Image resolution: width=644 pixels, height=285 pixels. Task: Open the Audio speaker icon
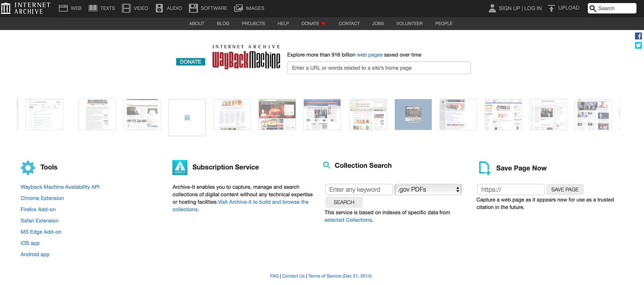pyautogui.click(x=159, y=8)
